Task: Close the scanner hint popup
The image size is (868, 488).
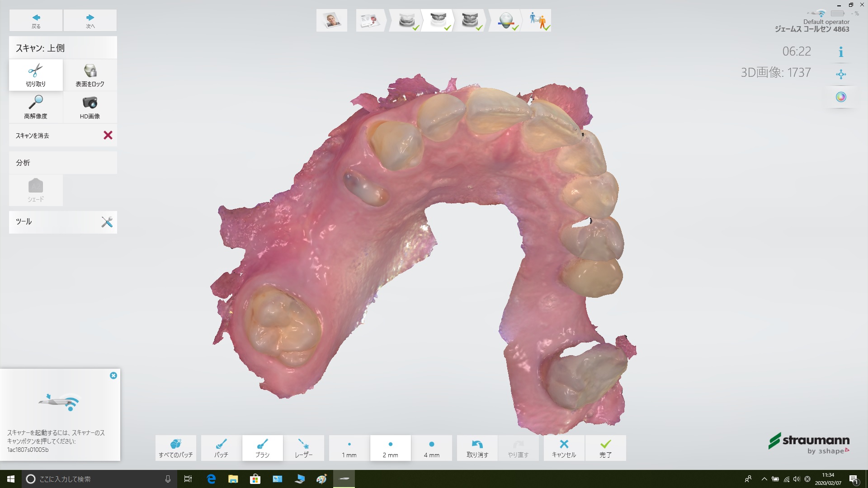Action: 113,375
